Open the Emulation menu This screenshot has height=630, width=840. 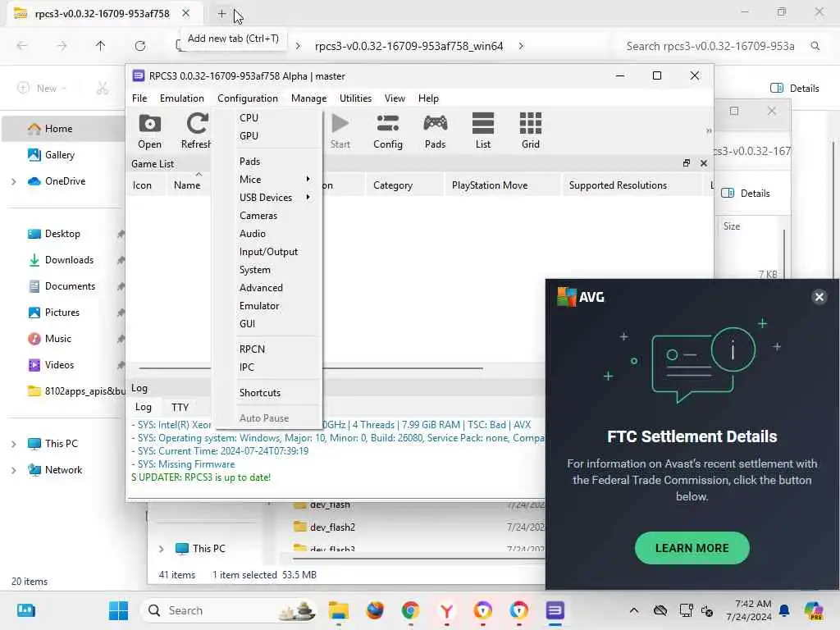(x=181, y=98)
